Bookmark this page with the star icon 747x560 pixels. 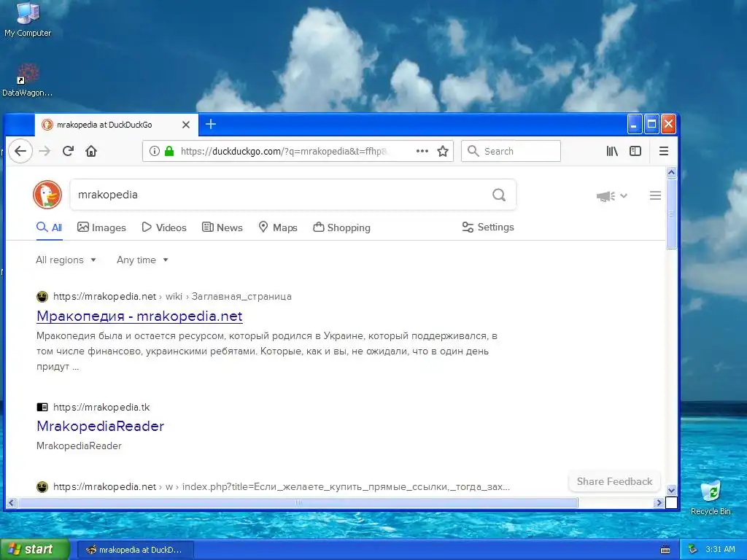pos(443,151)
